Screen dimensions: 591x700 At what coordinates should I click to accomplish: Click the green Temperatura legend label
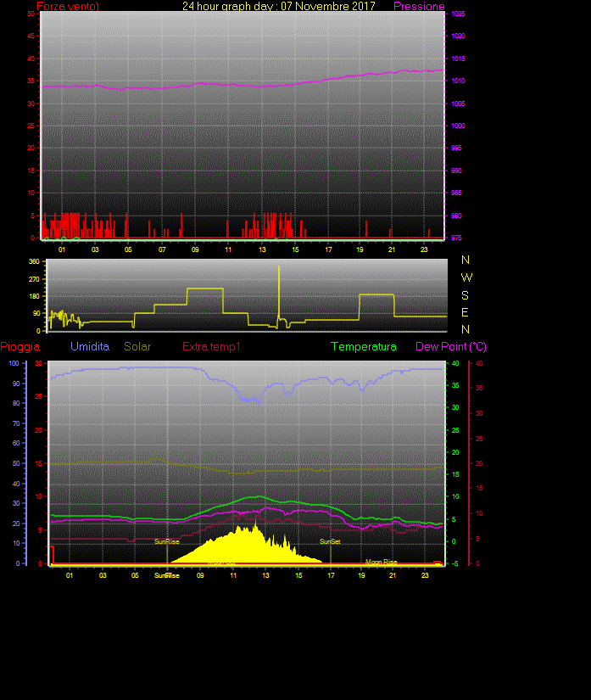364,347
